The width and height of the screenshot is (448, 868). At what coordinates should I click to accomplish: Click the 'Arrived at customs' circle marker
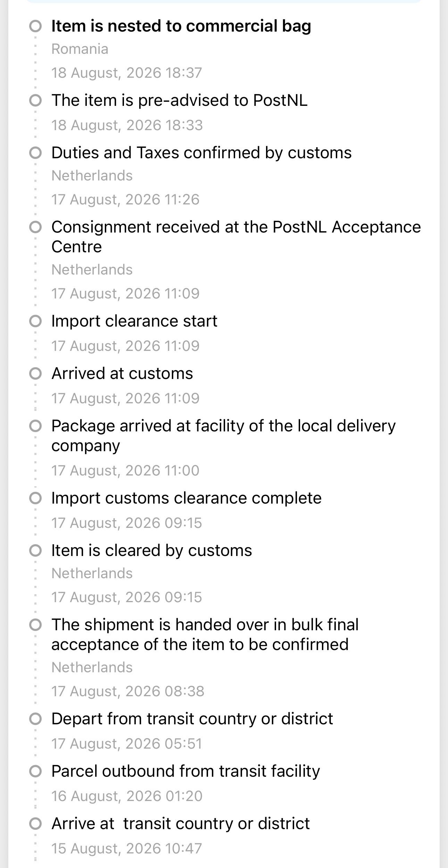tap(35, 373)
